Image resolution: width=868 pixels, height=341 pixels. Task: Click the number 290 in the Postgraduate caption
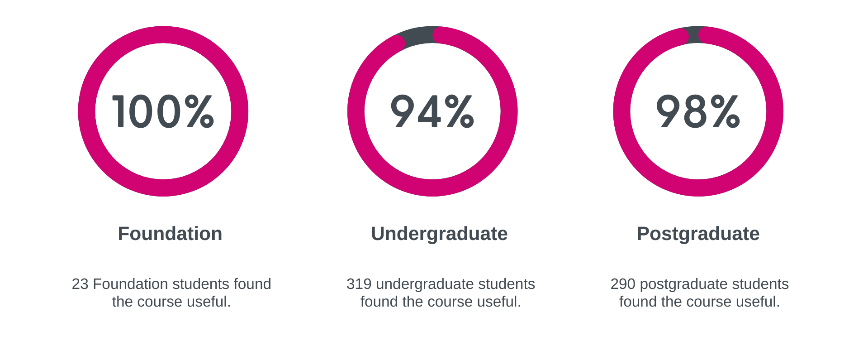(x=623, y=284)
